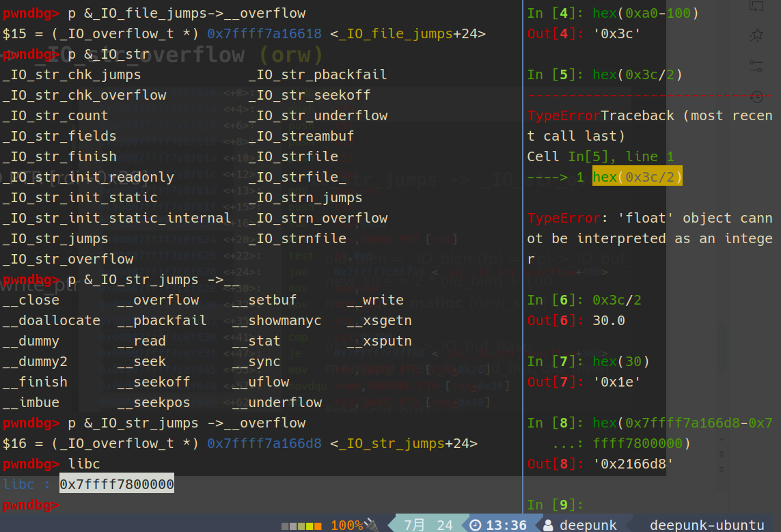Click _IO_str_fields completion entry
The image size is (781, 532).
pyautogui.click(x=59, y=136)
